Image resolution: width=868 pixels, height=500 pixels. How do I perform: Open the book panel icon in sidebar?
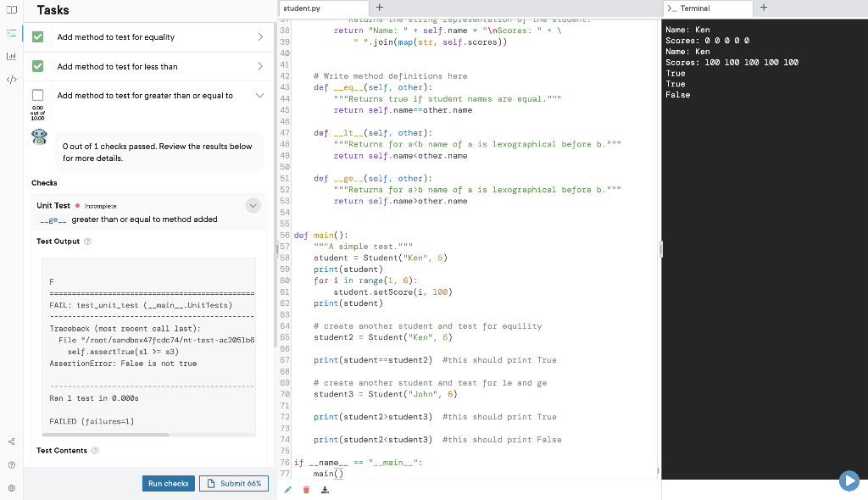pyautogui.click(x=12, y=10)
